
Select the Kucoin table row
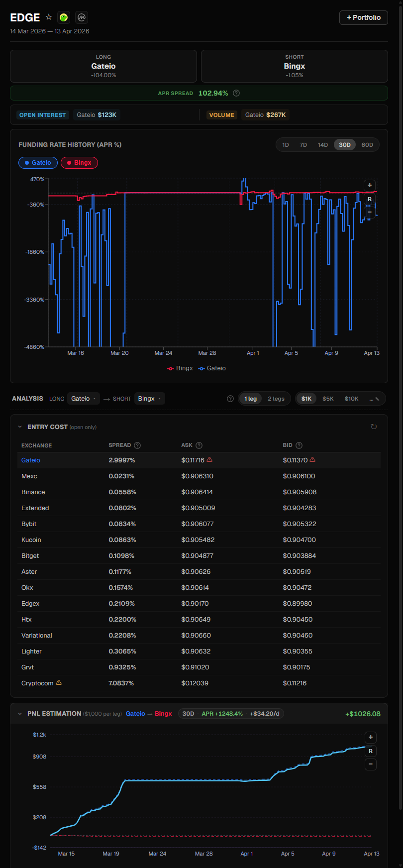(x=199, y=540)
